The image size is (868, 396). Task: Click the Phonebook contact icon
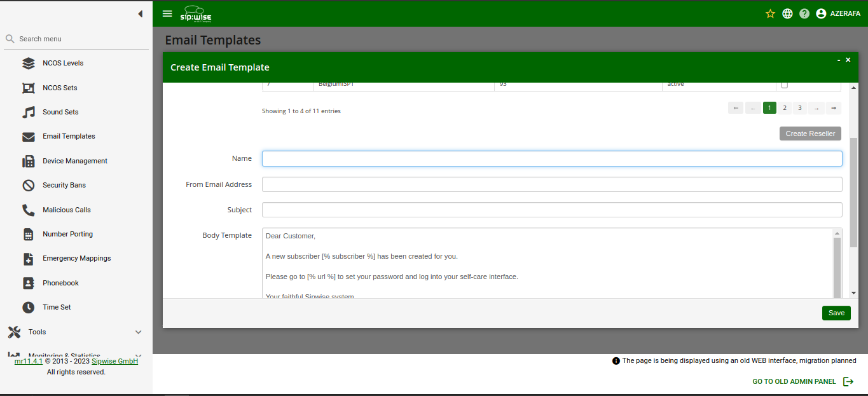(x=28, y=282)
